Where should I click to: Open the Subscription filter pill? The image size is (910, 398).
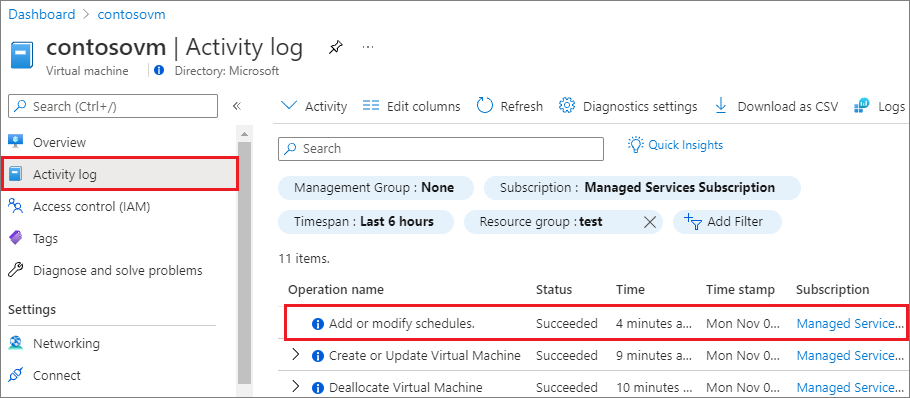tap(642, 188)
